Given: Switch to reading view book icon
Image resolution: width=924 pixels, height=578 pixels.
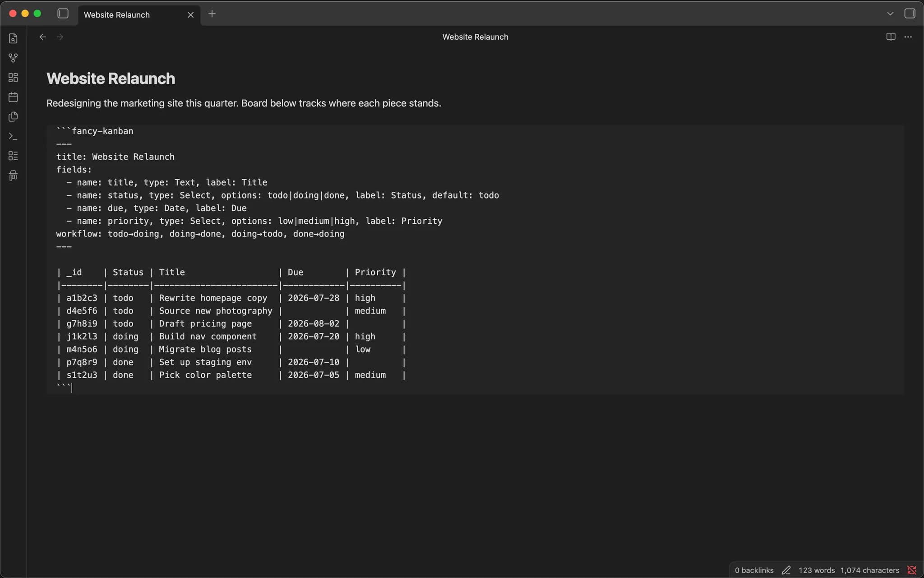Looking at the screenshot, I should (x=891, y=37).
